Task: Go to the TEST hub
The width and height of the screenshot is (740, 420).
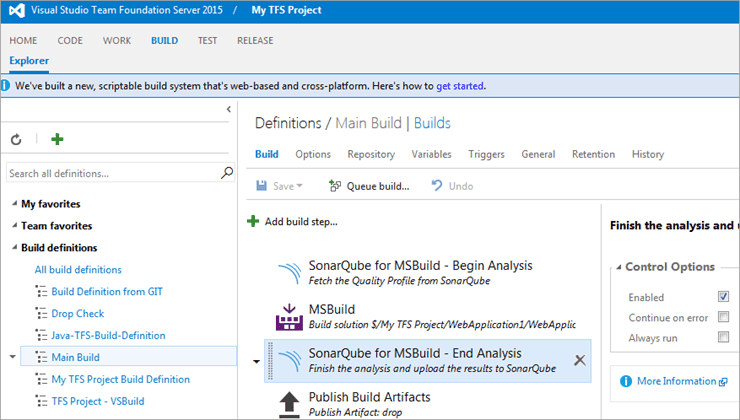Action: pyautogui.click(x=207, y=41)
